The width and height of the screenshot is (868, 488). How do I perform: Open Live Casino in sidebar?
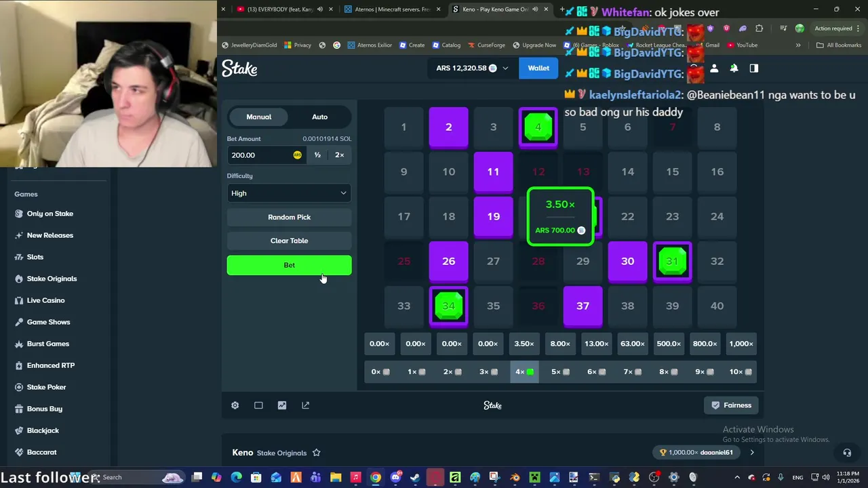39,300
